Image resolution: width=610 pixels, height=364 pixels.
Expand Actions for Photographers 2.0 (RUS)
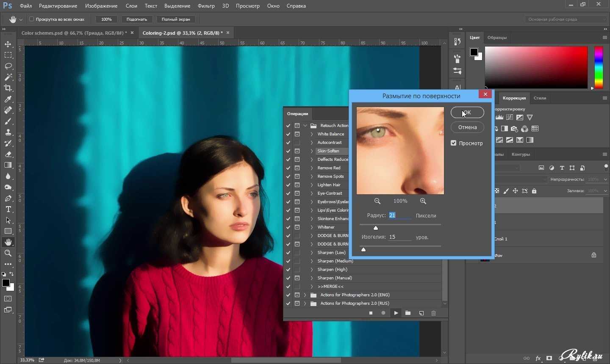click(305, 303)
